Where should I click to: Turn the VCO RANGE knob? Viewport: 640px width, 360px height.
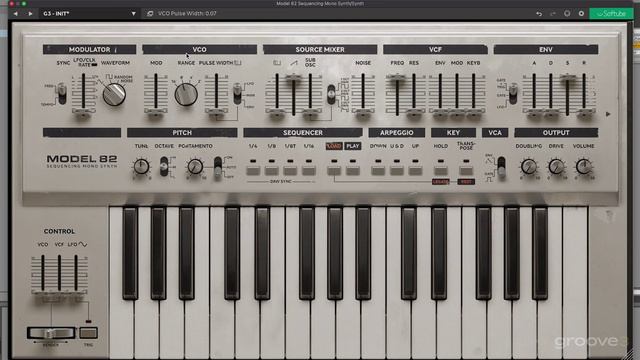186,94
